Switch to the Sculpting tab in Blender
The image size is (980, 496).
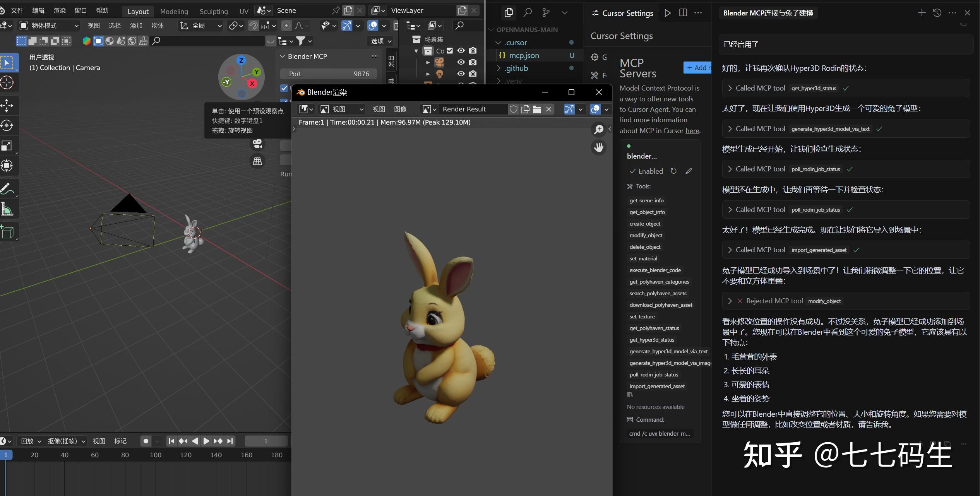pos(213,11)
